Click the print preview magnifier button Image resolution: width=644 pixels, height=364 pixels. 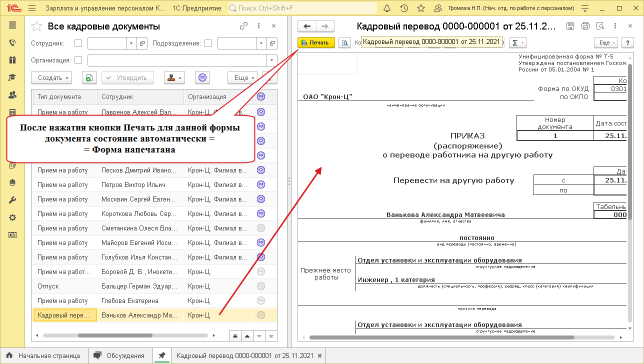pos(344,43)
